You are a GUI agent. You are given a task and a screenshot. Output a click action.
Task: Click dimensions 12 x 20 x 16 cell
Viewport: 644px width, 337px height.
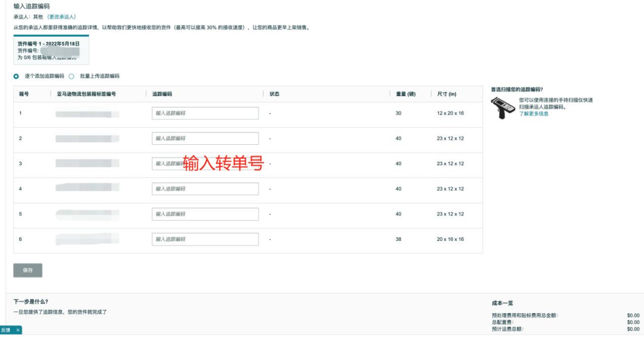click(x=451, y=113)
